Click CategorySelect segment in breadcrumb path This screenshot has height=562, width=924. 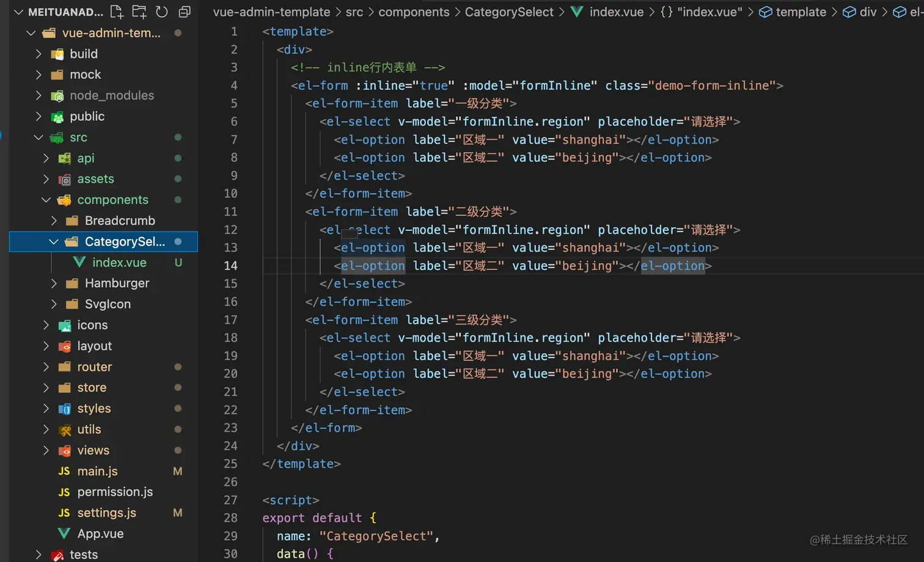pos(509,12)
